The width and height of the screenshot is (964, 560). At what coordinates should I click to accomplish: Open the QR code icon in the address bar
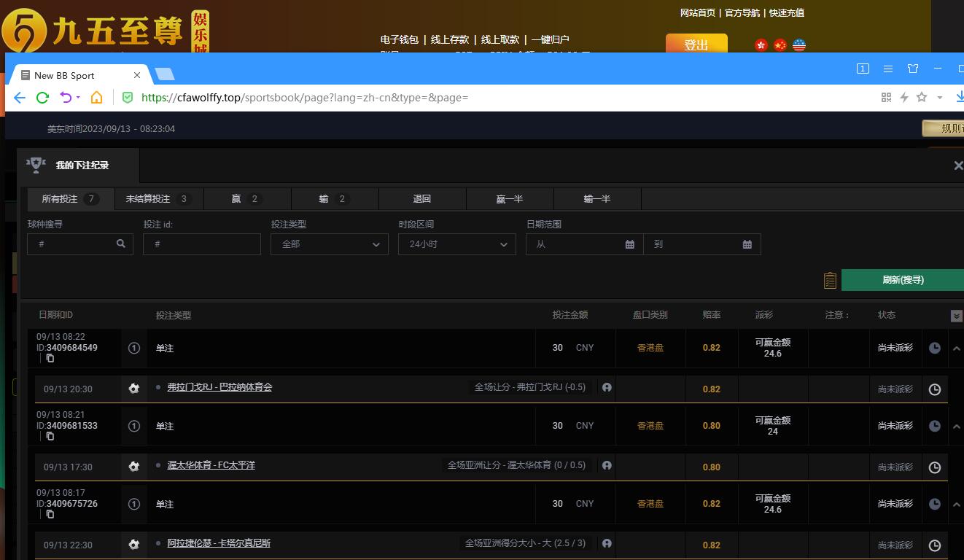click(x=886, y=98)
